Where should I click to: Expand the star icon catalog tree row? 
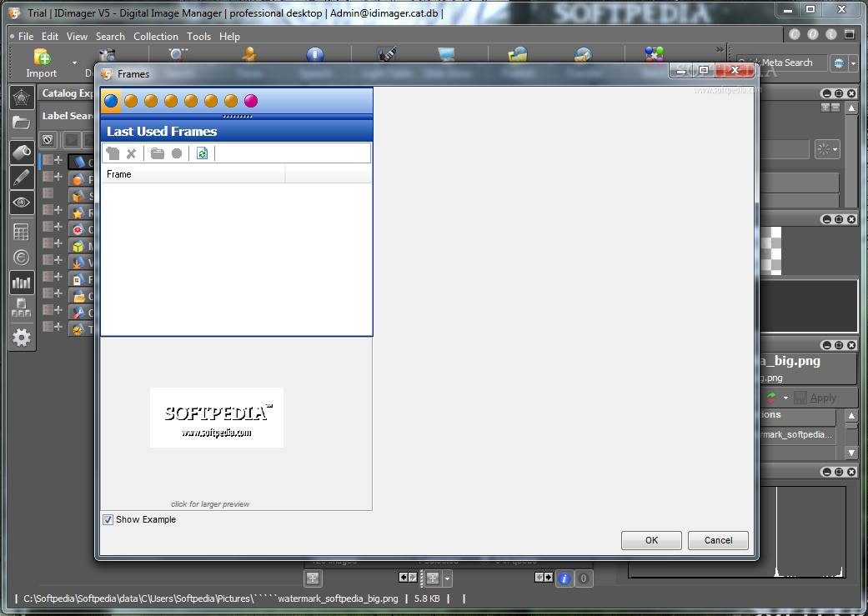click(x=58, y=210)
